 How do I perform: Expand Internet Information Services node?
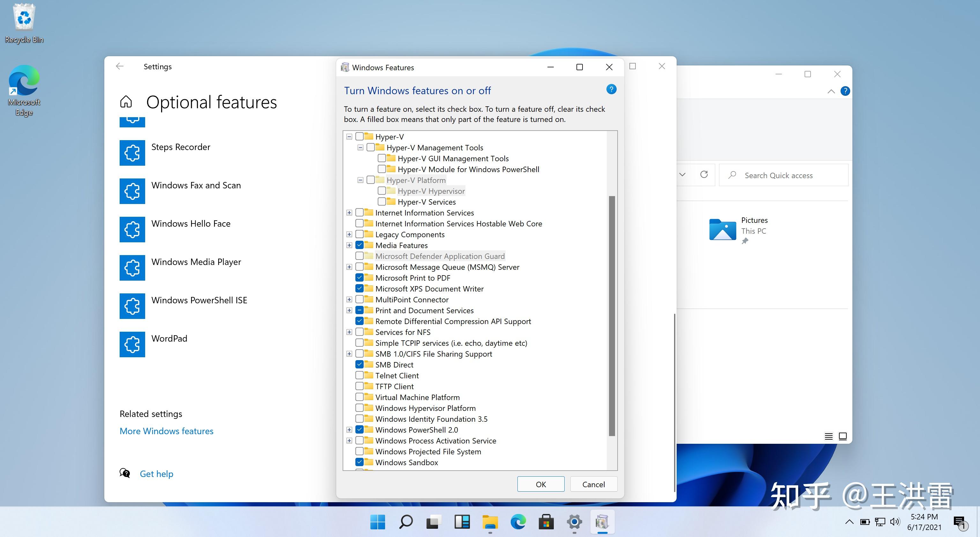[x=349, y=213]
